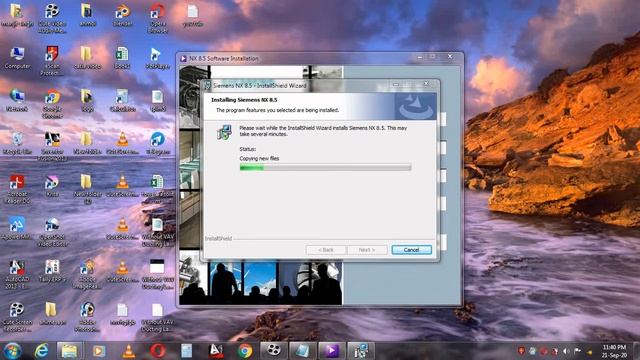
Task: Open the eScan Protection desktop shortcut
Action: pyautogui.click(x=52, y=60)
